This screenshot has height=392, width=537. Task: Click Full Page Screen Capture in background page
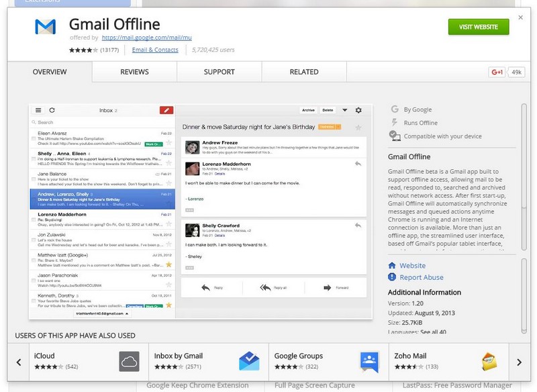[x=315, y=385]
